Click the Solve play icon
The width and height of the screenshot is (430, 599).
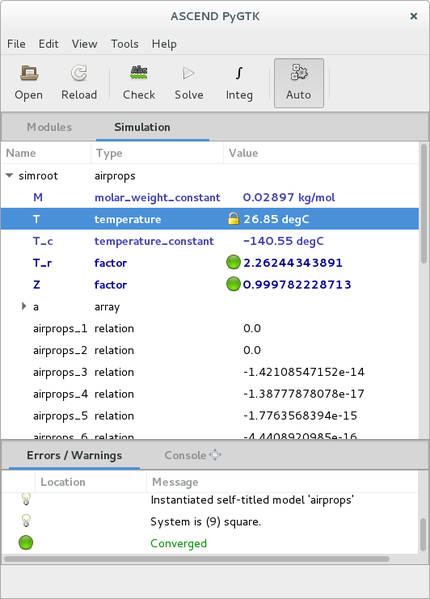pos(189,73)
